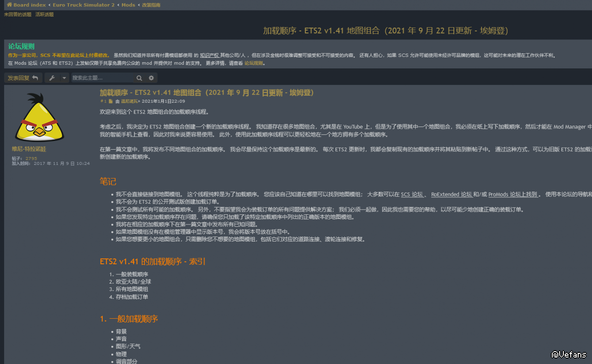Click the 发表回复 reply button
Screen dimensions: 592x364
pos(23,78)
